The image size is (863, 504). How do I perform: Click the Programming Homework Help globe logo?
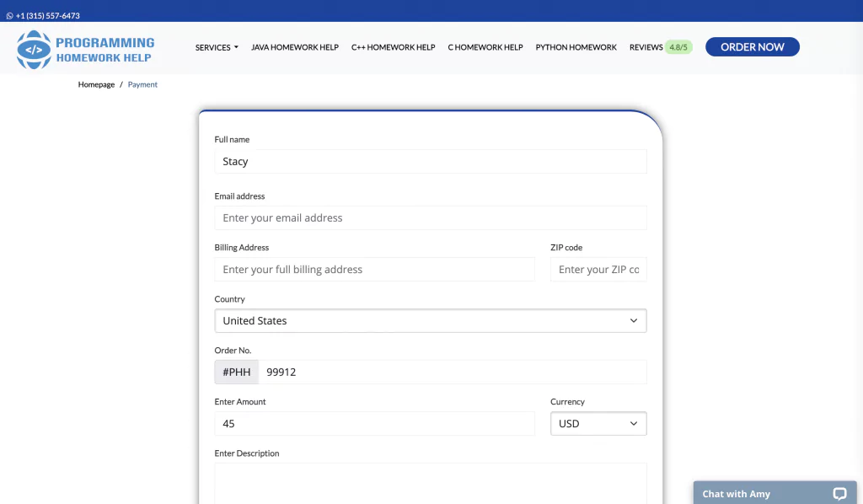(x=34, y=50)
